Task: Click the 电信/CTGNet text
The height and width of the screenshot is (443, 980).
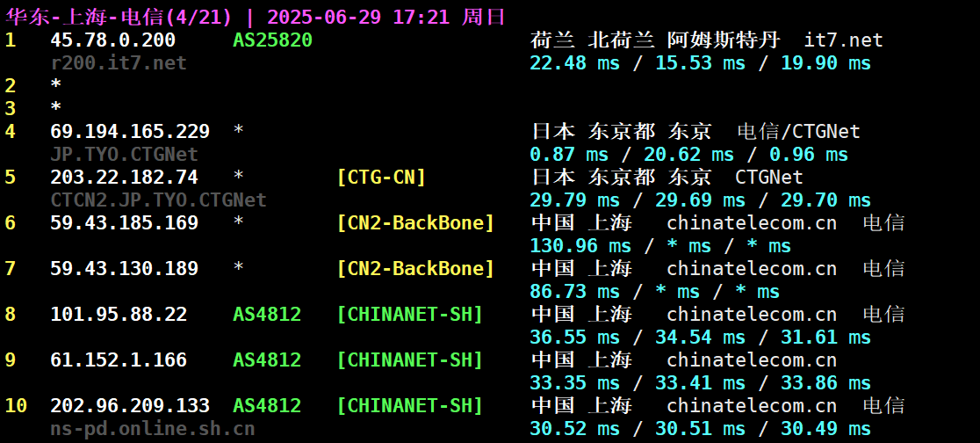Action: (799, 131)
